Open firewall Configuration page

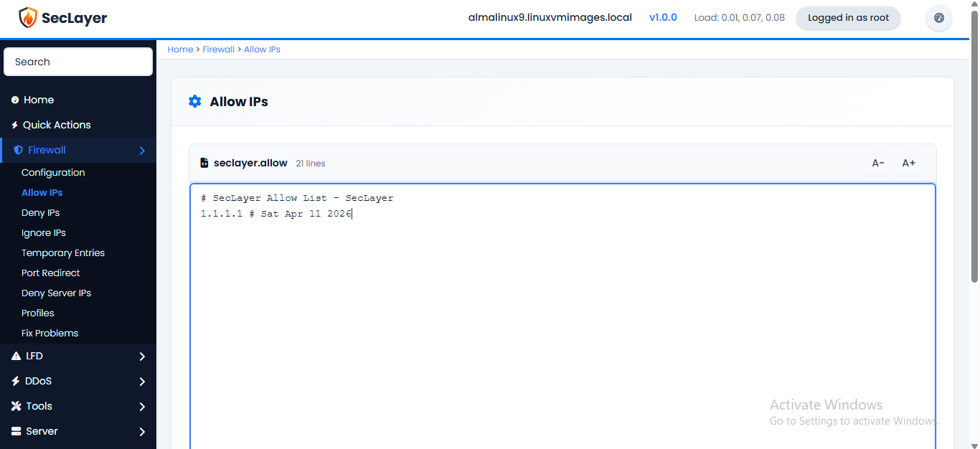click(x=53, y=172)
